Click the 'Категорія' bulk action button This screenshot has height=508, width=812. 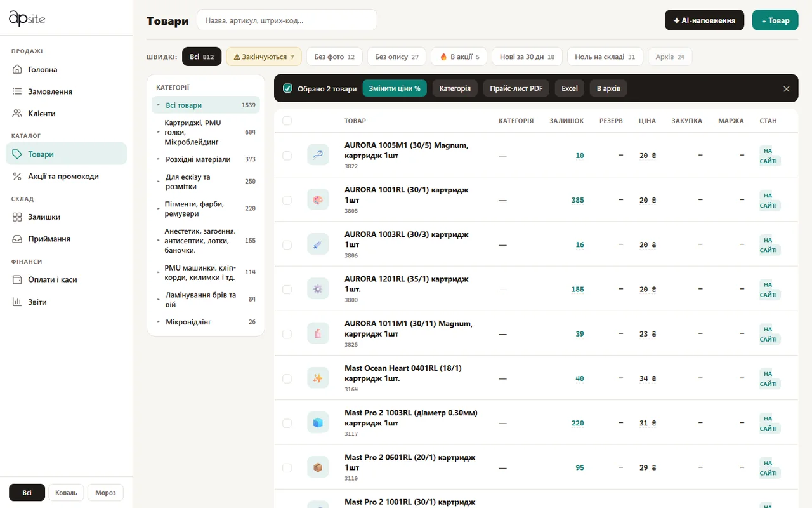(455, 88)
